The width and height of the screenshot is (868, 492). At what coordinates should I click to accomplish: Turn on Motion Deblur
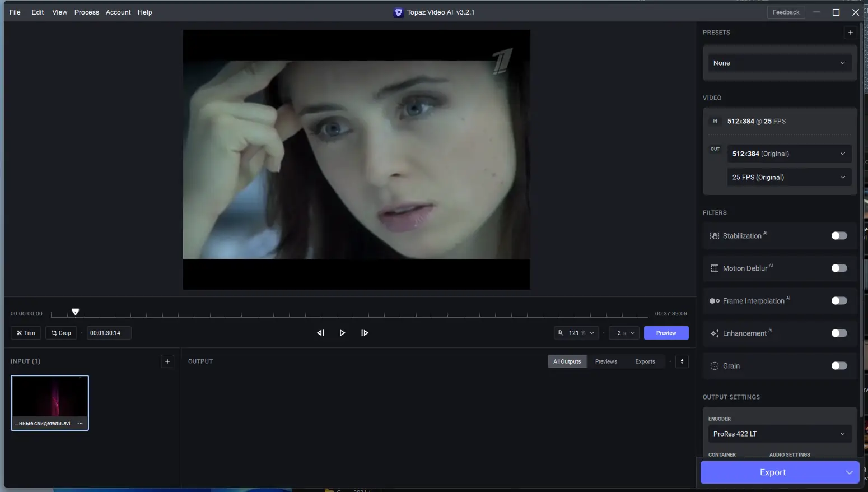coord(838,268)
